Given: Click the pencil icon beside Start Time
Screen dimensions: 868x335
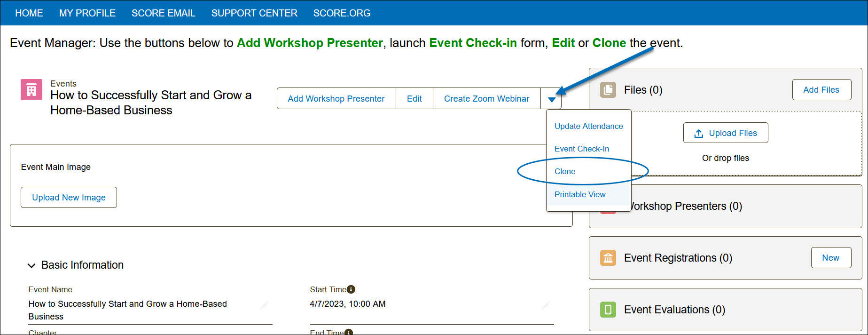Looking at the screenshot, I should point(546,305).
